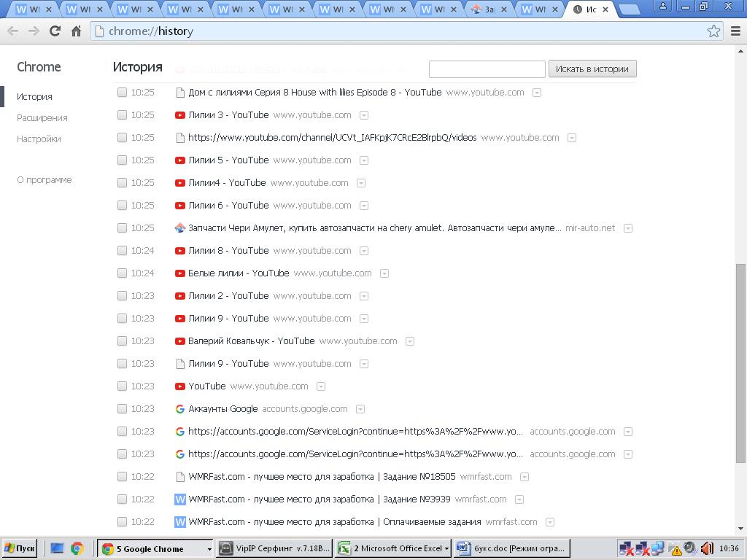Screen dimensions: 747x560
Task: Click warning shield icon in system tray
Action: pos(676,550)
